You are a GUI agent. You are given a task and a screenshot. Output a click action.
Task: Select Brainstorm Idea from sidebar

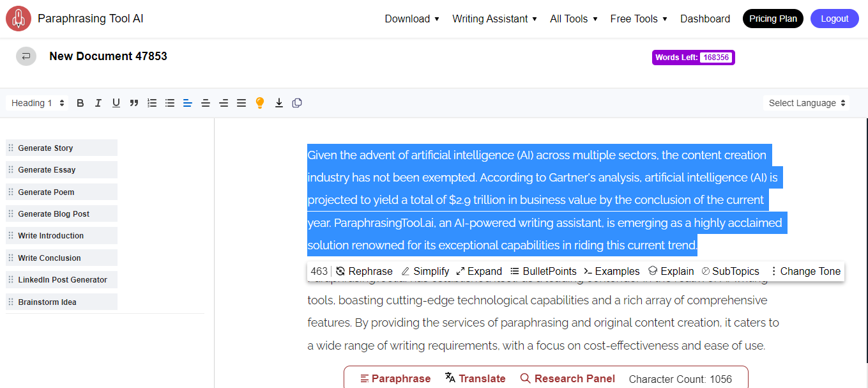coord(61,302)
